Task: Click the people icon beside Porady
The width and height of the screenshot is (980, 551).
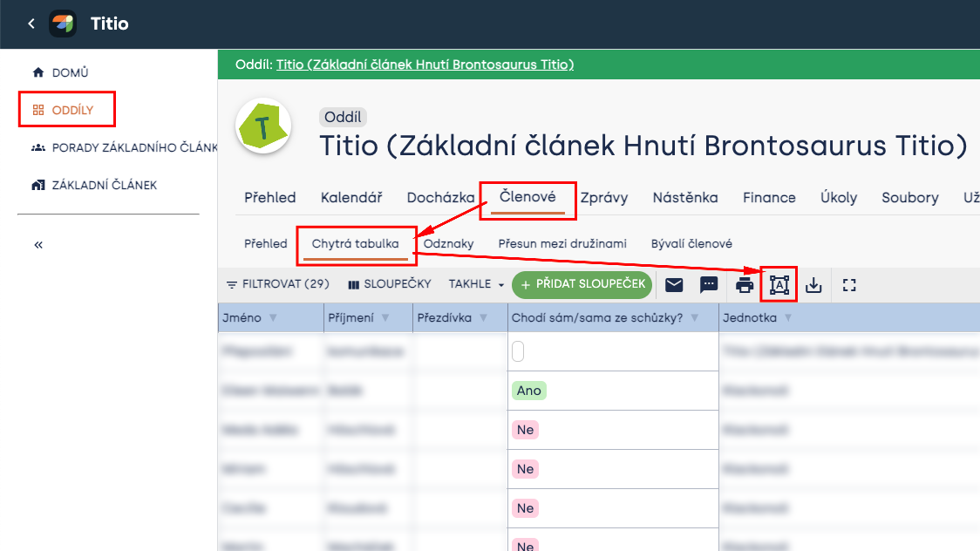Action: coord(38,147)
